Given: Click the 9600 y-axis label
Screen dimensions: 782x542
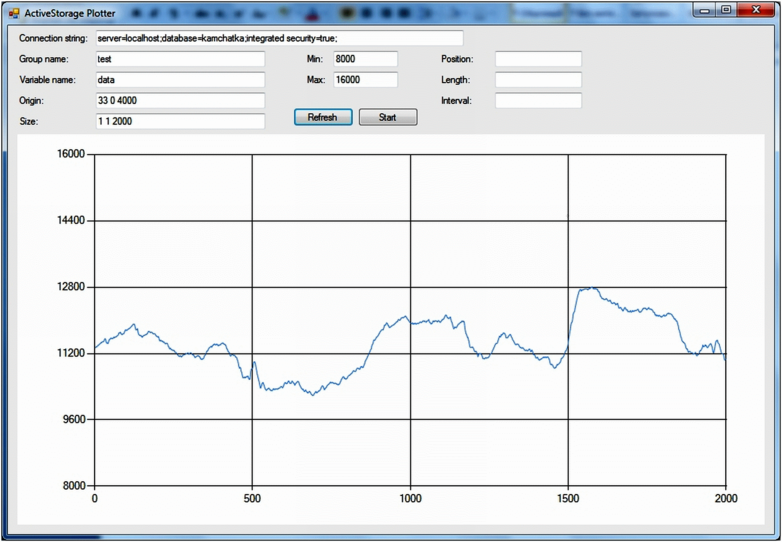Looking at the screenshot, I should point(74,419).
